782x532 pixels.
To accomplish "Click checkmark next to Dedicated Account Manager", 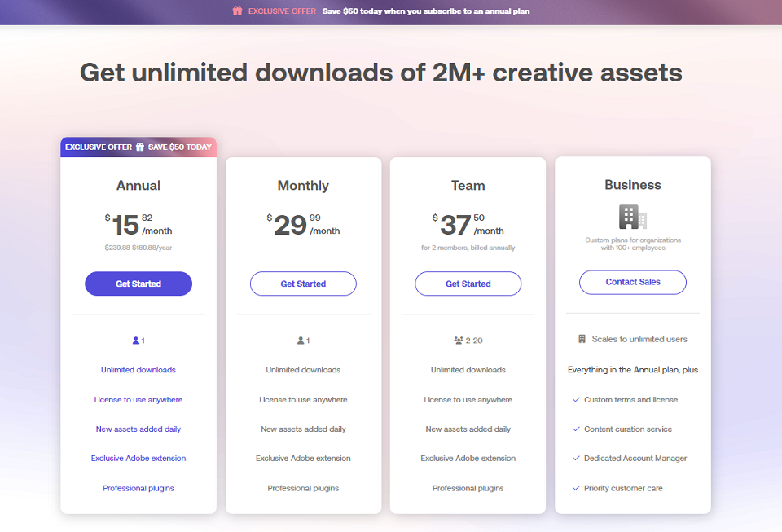I will pos(577,458).
